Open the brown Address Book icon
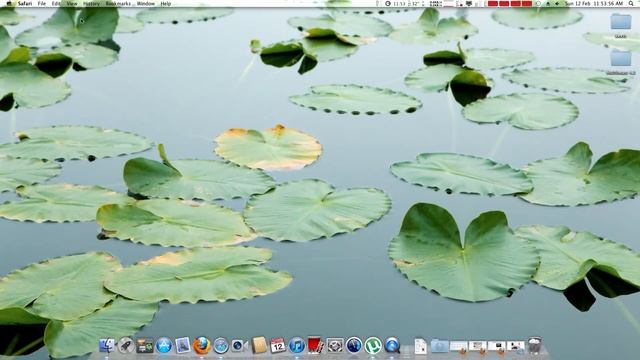 [259, 345]
